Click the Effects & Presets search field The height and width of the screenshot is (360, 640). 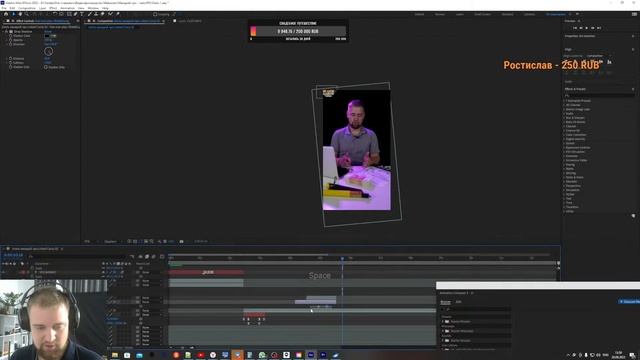tap(599, 96)
